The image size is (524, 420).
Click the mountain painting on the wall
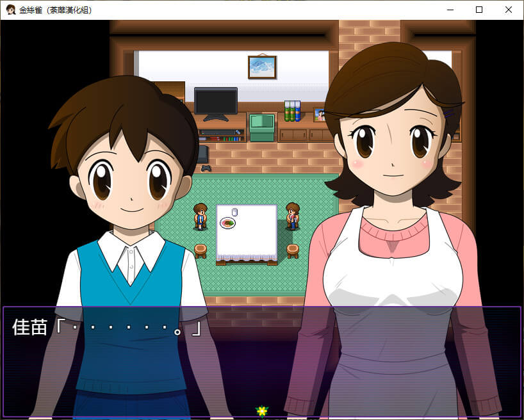point(262,67)
